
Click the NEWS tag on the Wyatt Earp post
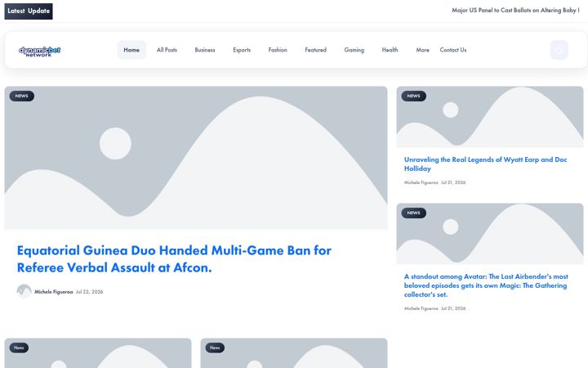tap(413, 96)
